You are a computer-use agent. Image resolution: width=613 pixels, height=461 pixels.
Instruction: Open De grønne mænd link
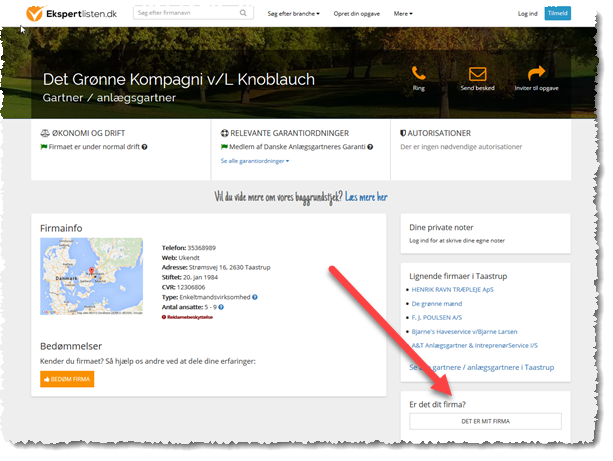click(x=437, y=304)
